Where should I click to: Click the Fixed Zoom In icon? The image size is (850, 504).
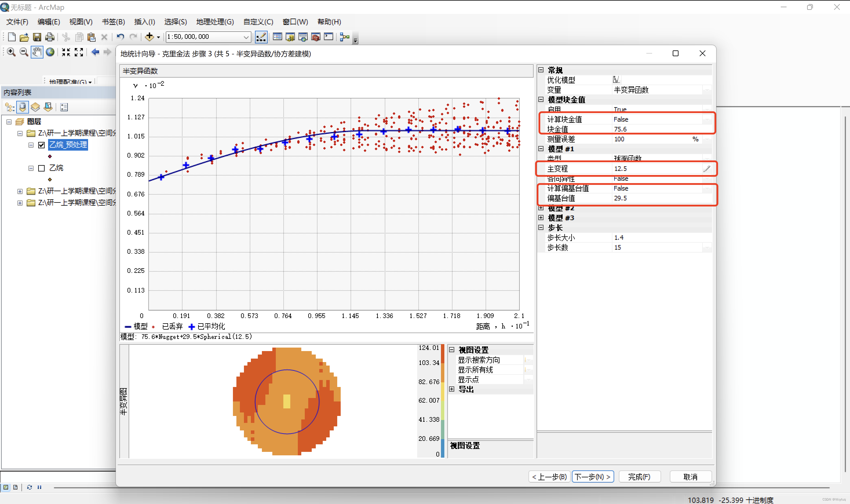(x=66, y=52)
